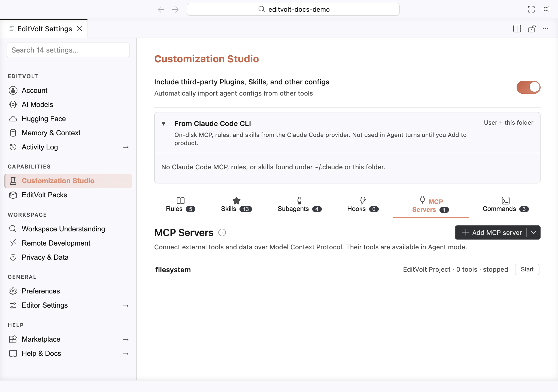Click the Help & Docs book icon
The width and height of the screenshot is (558, 392).
tap(13, 353)
